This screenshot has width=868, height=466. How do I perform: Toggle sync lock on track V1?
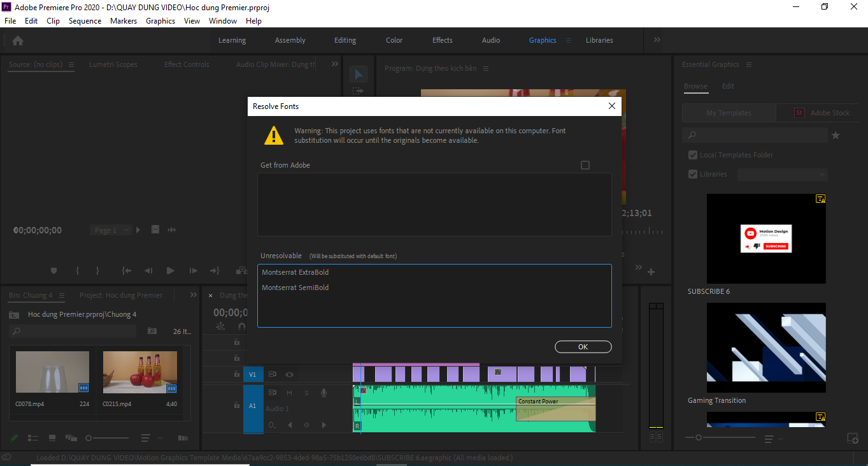pos(272,374)
